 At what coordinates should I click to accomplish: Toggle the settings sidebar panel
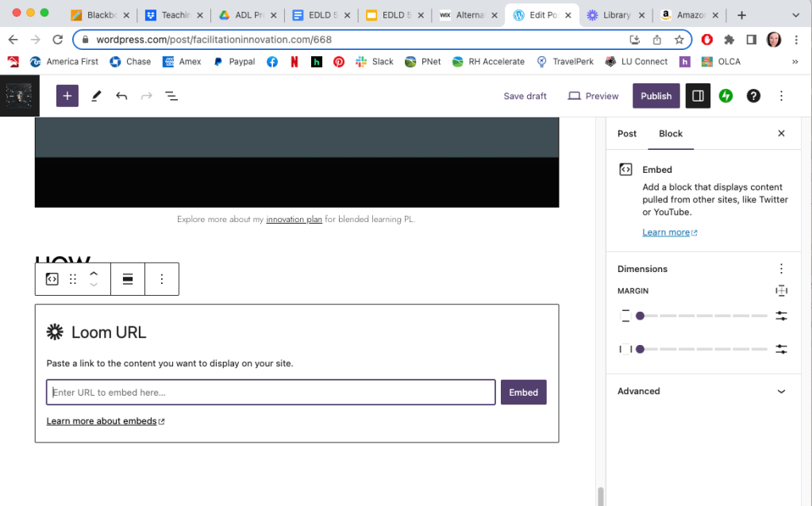click(x=698, y=96)
